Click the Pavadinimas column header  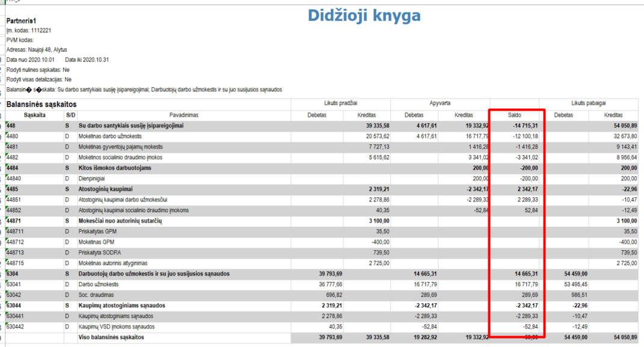184,115
